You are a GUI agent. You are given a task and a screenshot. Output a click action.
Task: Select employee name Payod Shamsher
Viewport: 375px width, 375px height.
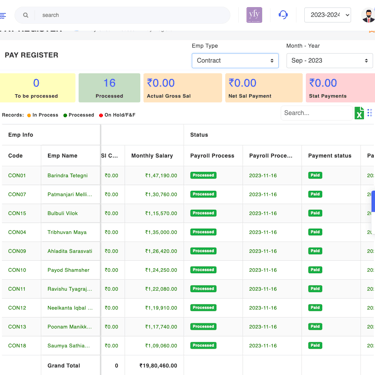(68, 270)
